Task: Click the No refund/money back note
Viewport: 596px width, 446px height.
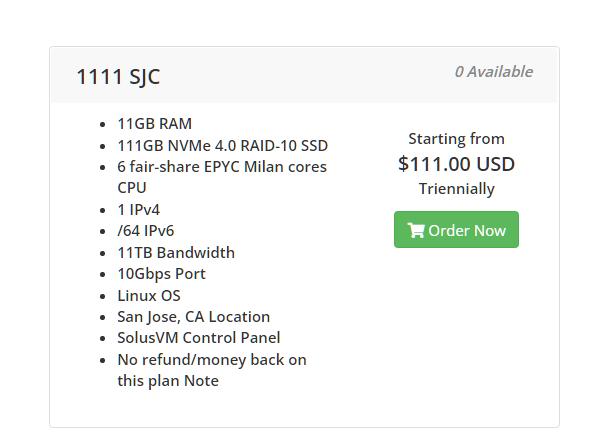Action: click(212, 370)
